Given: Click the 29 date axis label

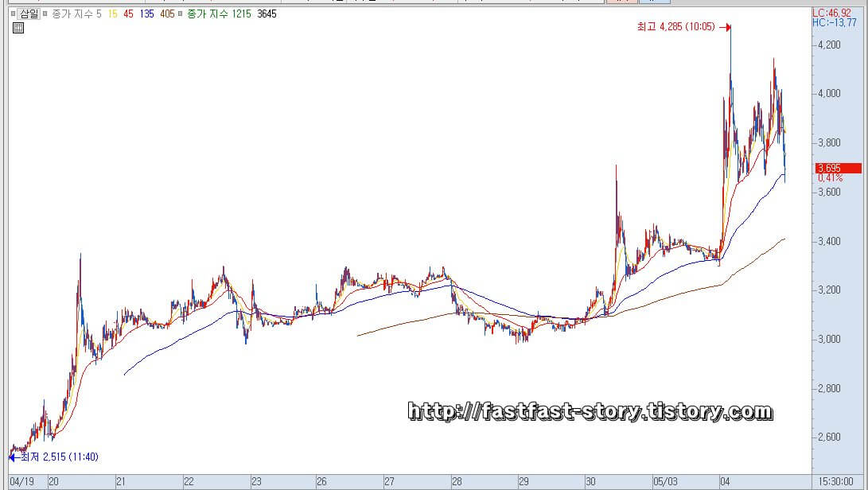Looking at the screenshot, I should pos(524,482).
